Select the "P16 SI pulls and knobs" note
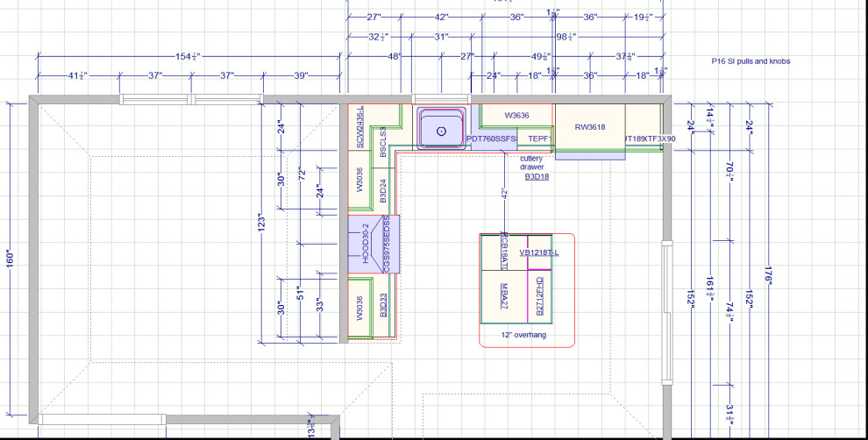868x440 pixels. point(751,61)
